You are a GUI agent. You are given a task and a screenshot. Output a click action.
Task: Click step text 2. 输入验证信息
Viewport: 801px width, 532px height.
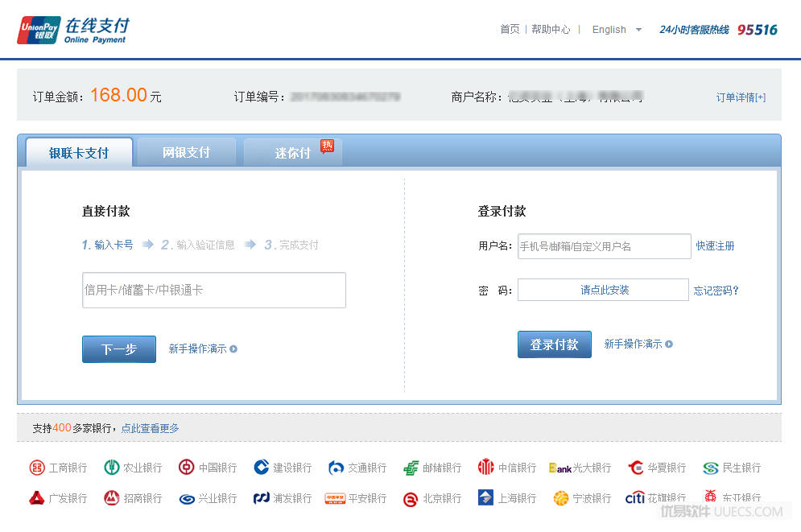pyautogui.click(x=198, y=245)
